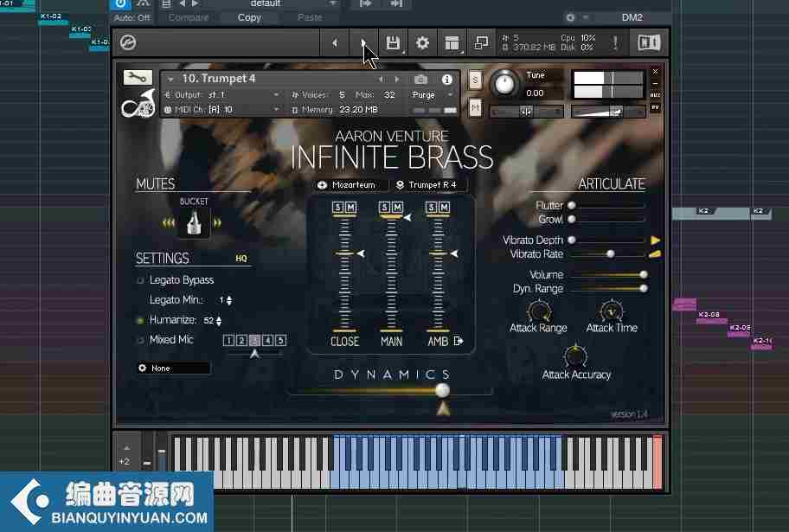Image resolution: width=789 pixels, height=532 pixels.
Task: Click the DYNAMICS slider knob
Action: (442, 390)
